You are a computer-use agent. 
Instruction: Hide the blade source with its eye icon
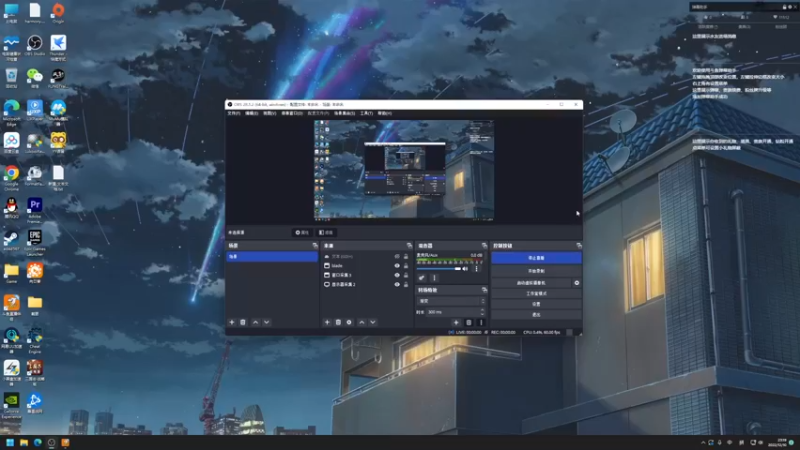pos(397,266)
